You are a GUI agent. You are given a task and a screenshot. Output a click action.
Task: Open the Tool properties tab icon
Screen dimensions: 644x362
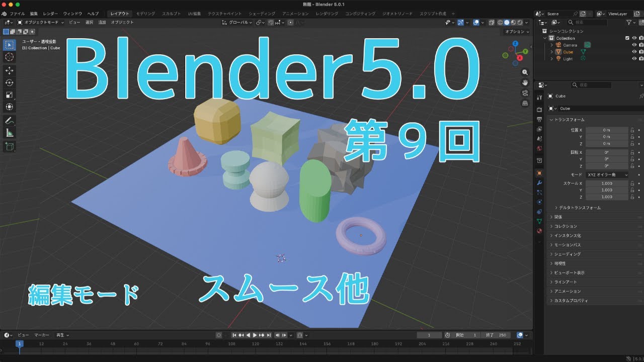click(x=539, y=97)
